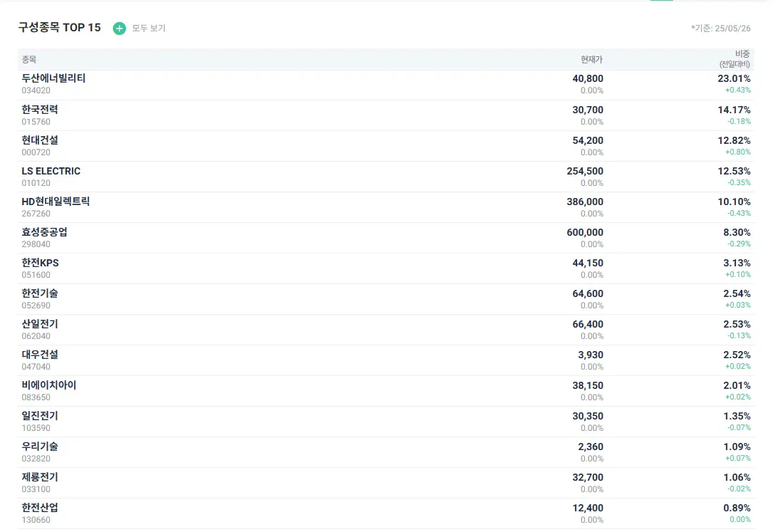Click the weight value 8.30%
The image size is (773, 532).
click(737, 232)
